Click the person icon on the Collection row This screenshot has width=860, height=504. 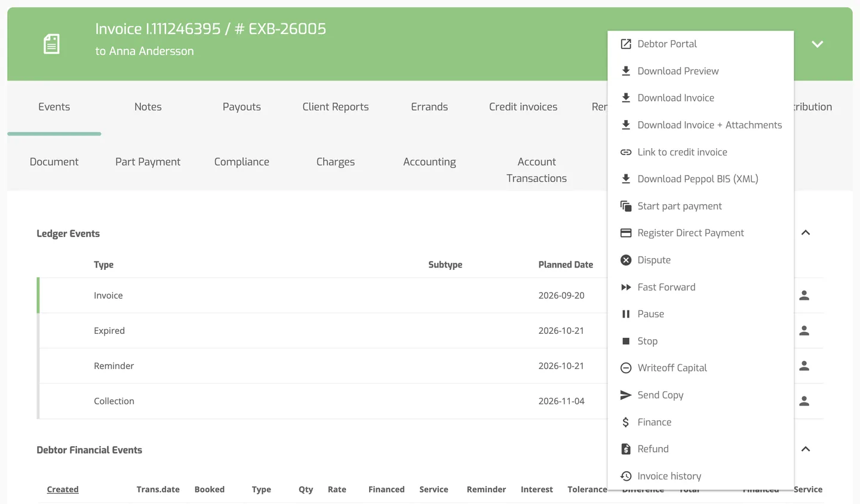804,401
